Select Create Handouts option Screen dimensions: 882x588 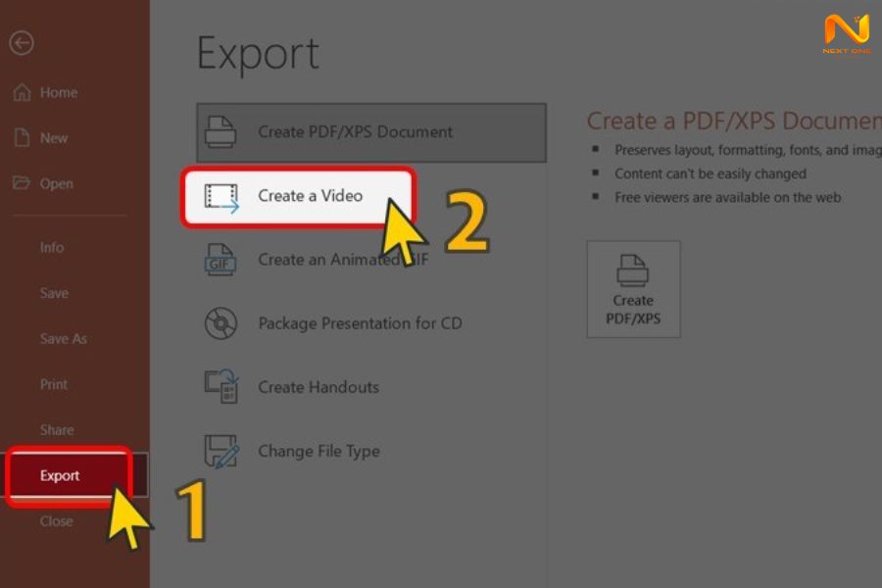pos(371,387)
